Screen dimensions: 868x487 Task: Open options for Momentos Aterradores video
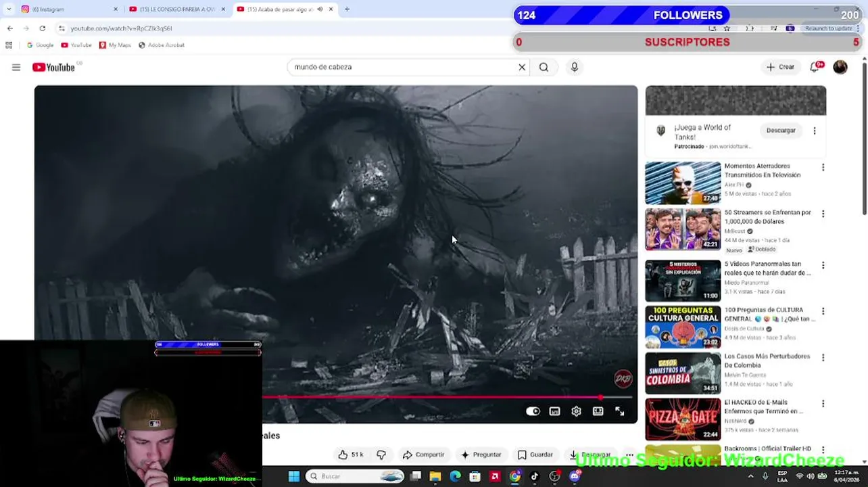click(823, 167)
